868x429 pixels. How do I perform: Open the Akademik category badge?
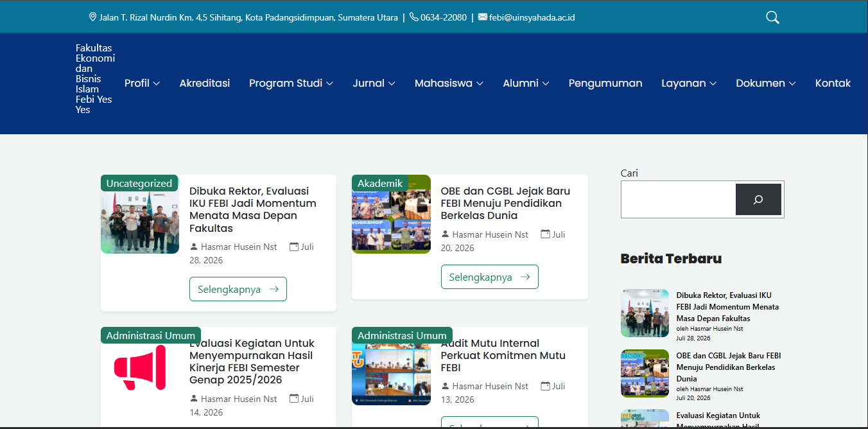coord(380,183)
